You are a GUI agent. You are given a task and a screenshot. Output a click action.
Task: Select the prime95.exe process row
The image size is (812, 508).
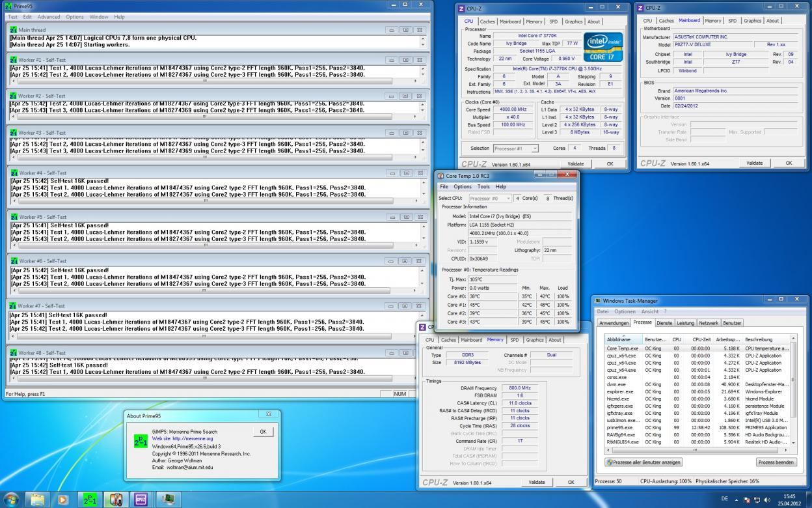coord(697,428)
